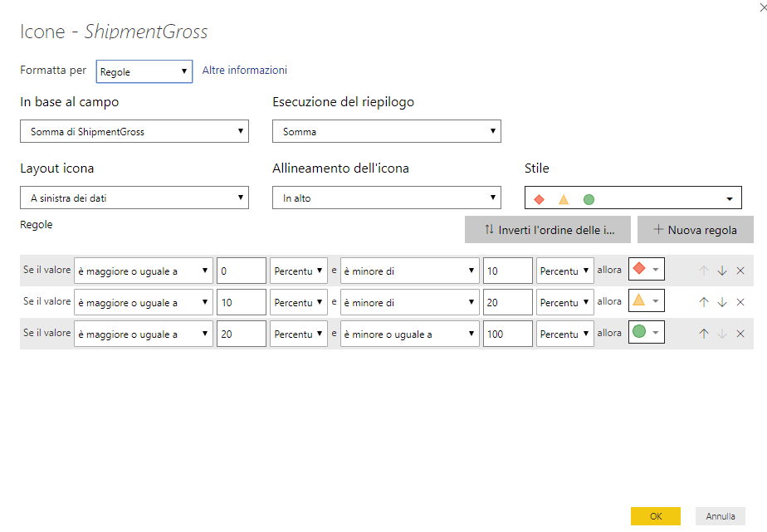Open yellow triangle icon picker in second rule
This screenshot has width=767, height=532.
tap(646, 300)
